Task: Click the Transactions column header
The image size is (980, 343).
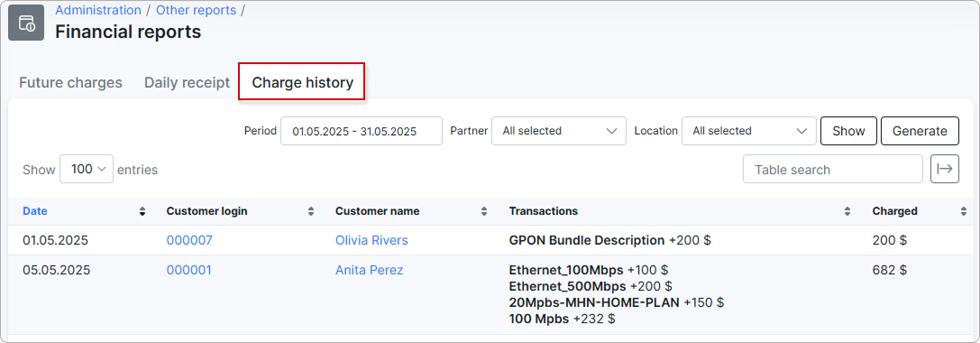Action: 543,211
